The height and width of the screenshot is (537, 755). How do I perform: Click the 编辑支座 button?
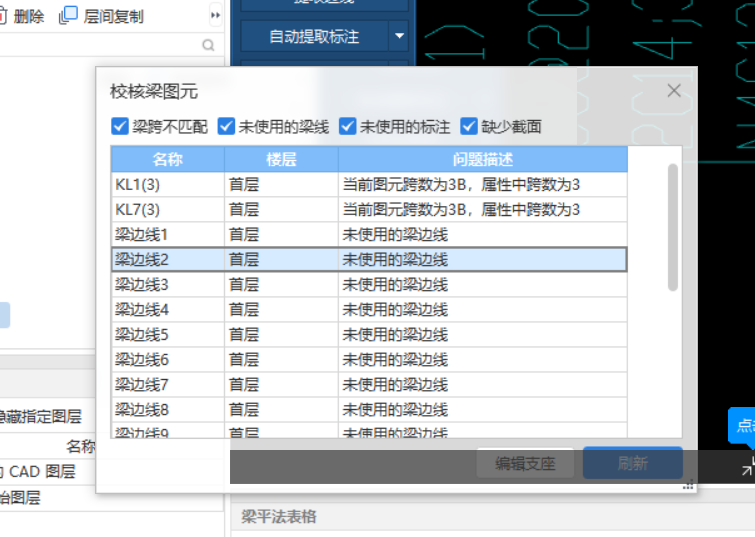click(525, 463)
